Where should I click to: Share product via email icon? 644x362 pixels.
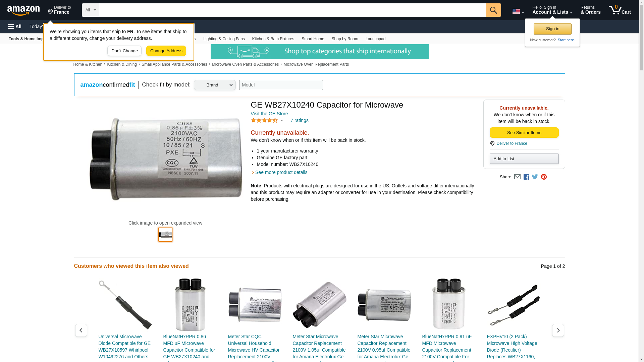click(517, 177)
